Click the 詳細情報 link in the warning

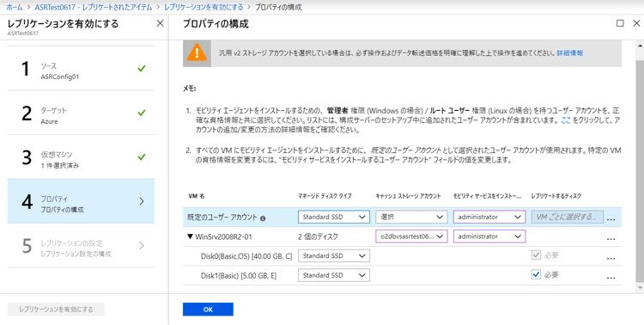[x=569, y=53]
